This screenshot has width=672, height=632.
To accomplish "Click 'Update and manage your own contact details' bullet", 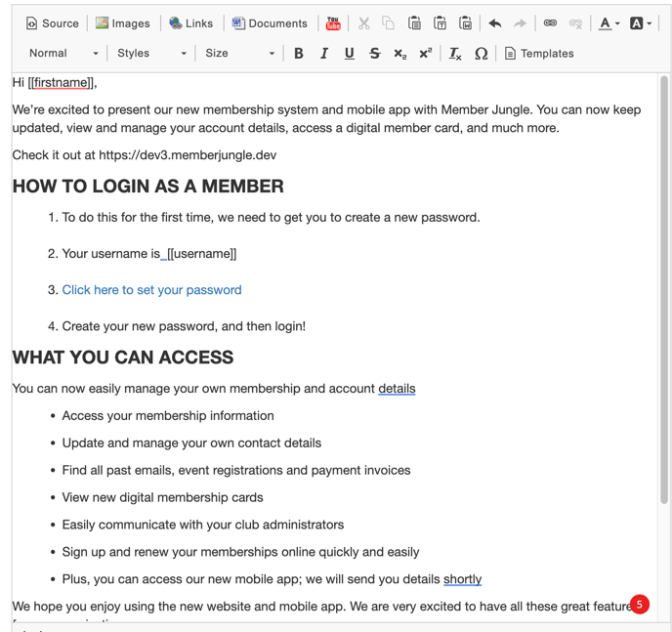I will [191, 443].
